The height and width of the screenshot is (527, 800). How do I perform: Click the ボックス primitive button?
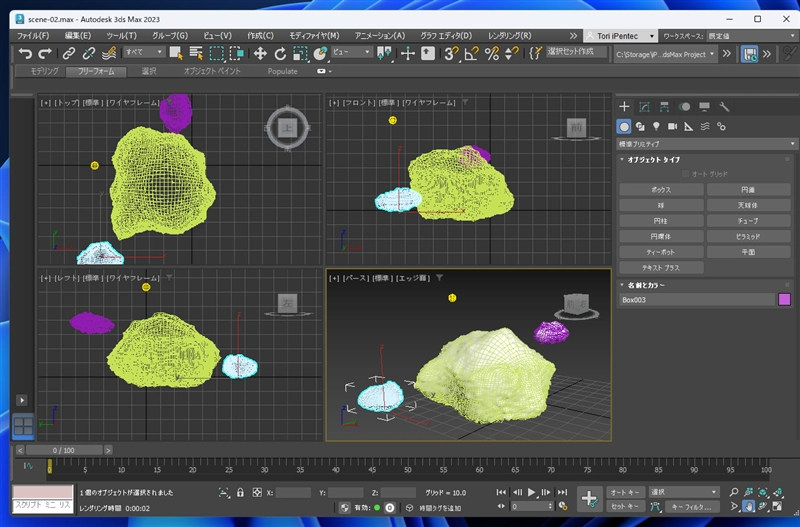click(661, 190)
